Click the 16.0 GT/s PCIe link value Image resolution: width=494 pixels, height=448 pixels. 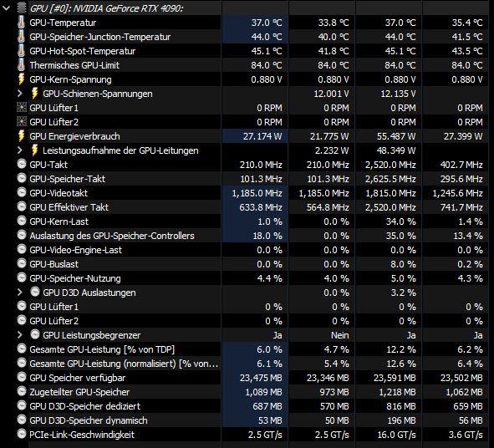[x=397, y=435]
